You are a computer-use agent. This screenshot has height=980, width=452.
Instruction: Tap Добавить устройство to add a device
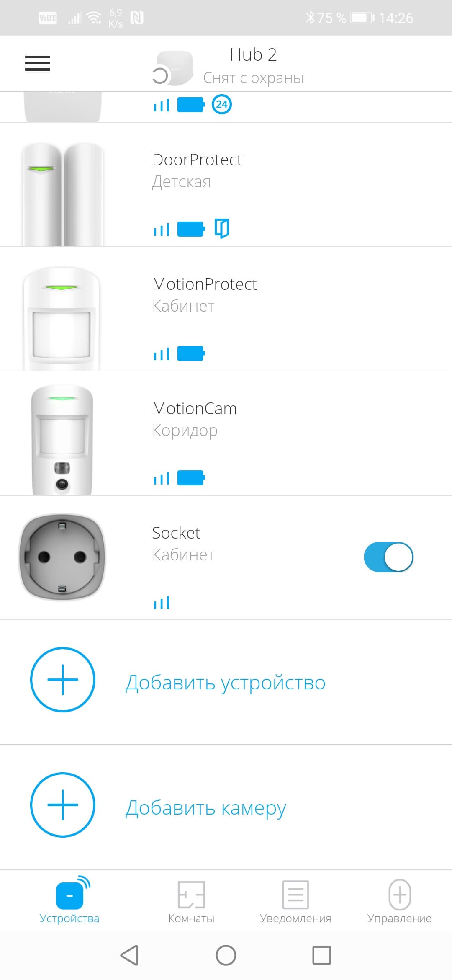(x=226, y=682)
